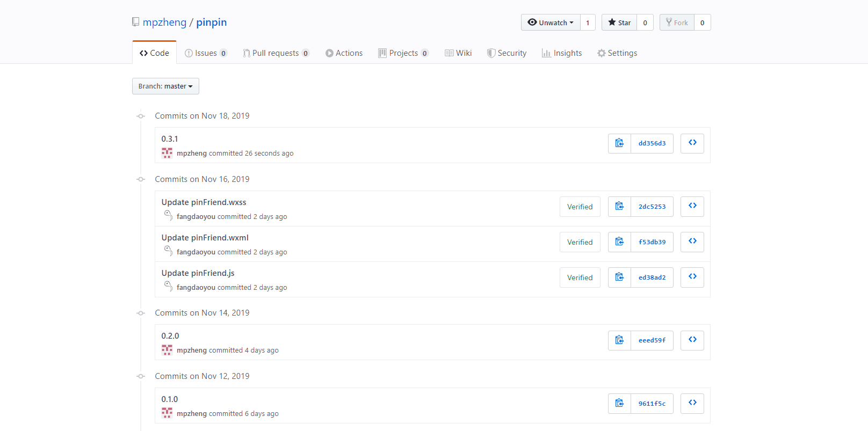Screen dimensions: 868x431
Task: Click mpzheng author name on 0.1.0 commit
Action: [192, 414]
